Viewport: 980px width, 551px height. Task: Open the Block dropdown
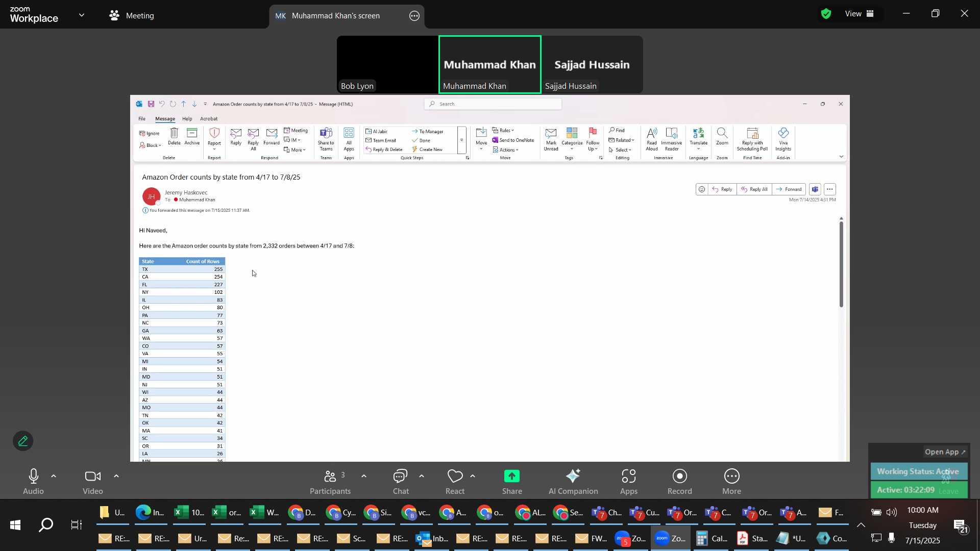(x=151, y=145)
